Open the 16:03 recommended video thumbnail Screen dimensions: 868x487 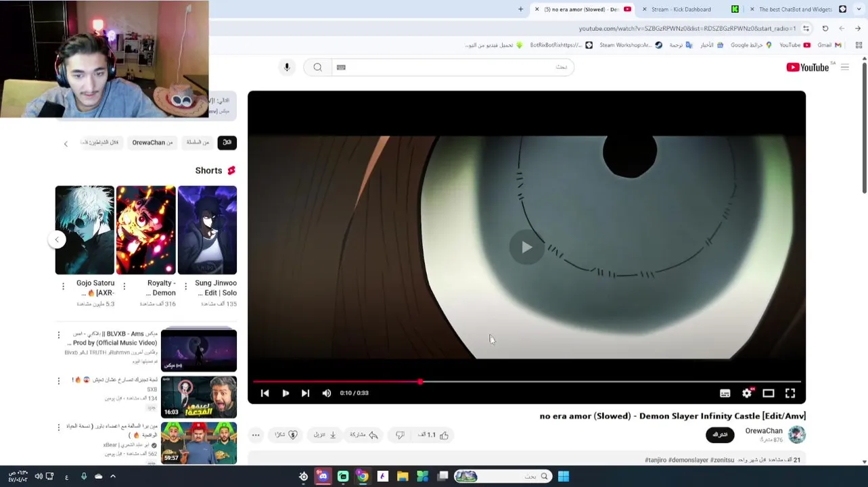point(199,397)
